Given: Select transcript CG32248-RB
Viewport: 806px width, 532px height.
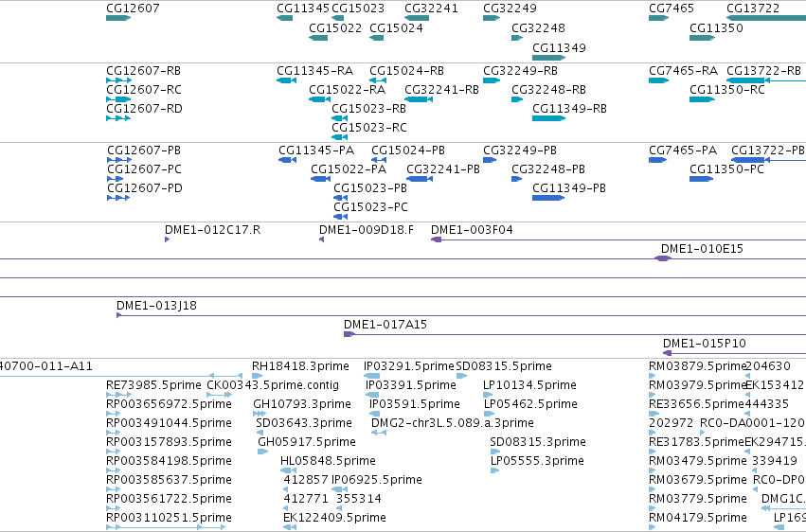Looking at the screenshot, I should click(517, 99).
